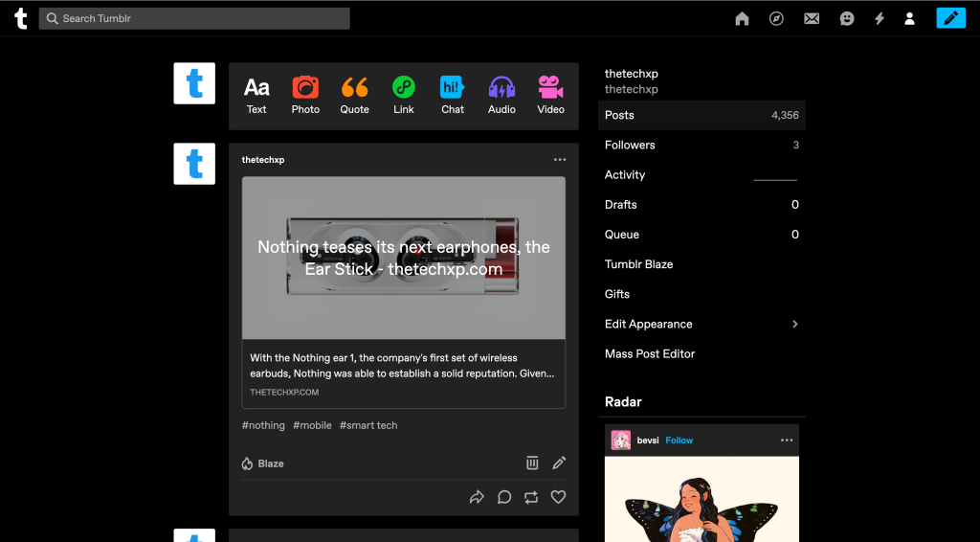The width and height of the screenshot is (980, 542).
Task: Open the Explore compass icon
Action: tap(776, 19)
